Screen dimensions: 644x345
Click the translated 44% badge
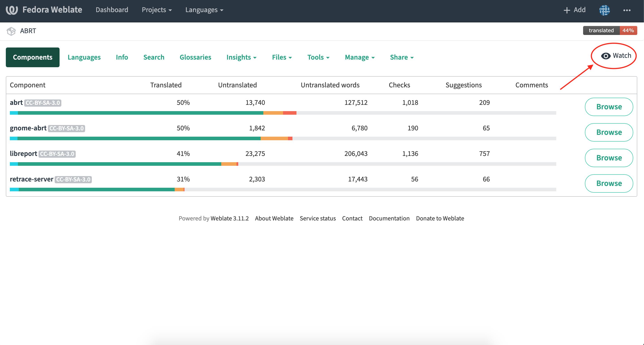(x=610, y=30)
